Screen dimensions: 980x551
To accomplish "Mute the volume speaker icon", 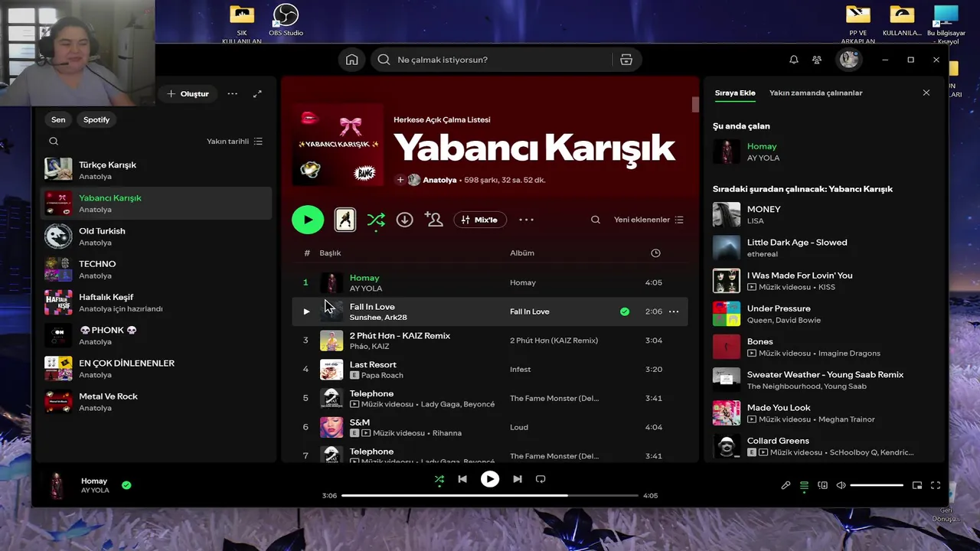I will [x=841, y=485].
